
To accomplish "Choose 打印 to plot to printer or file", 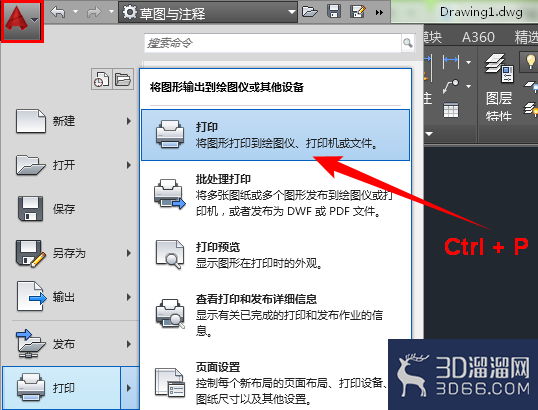I will [276, 135].
